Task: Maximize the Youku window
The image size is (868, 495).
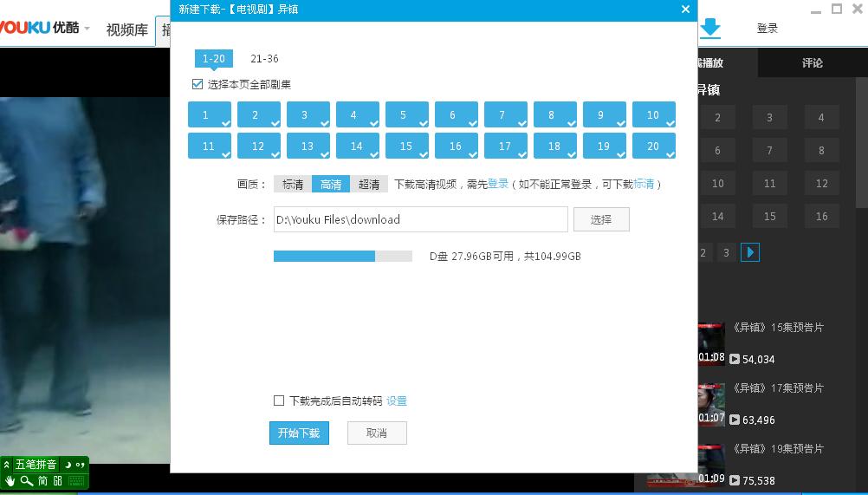Action: click(837, 9)
